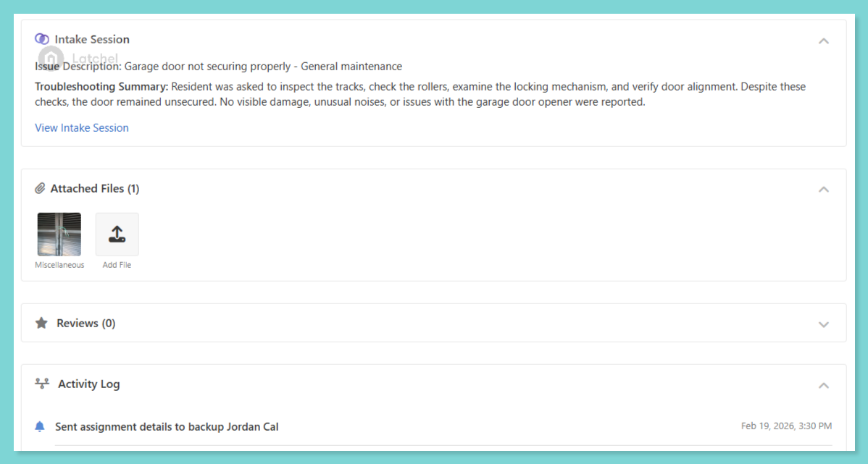Expand the Reviews section
This screenshot has width=868, height=464.
[x=824, y=324]
